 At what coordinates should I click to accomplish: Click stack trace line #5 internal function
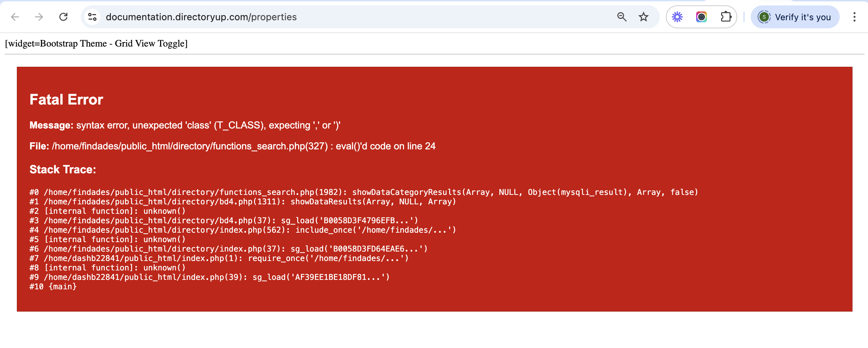tap(107, 239)
